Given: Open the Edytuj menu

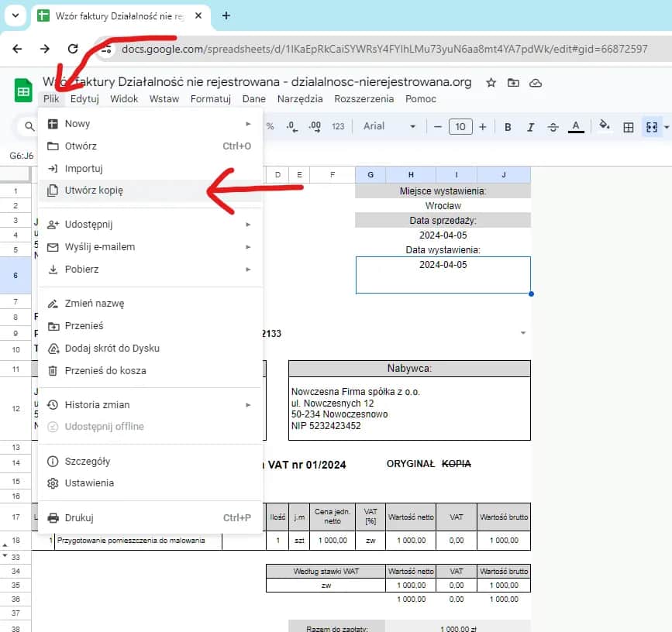Looking at the screenshot, I should tap(84, 99).
